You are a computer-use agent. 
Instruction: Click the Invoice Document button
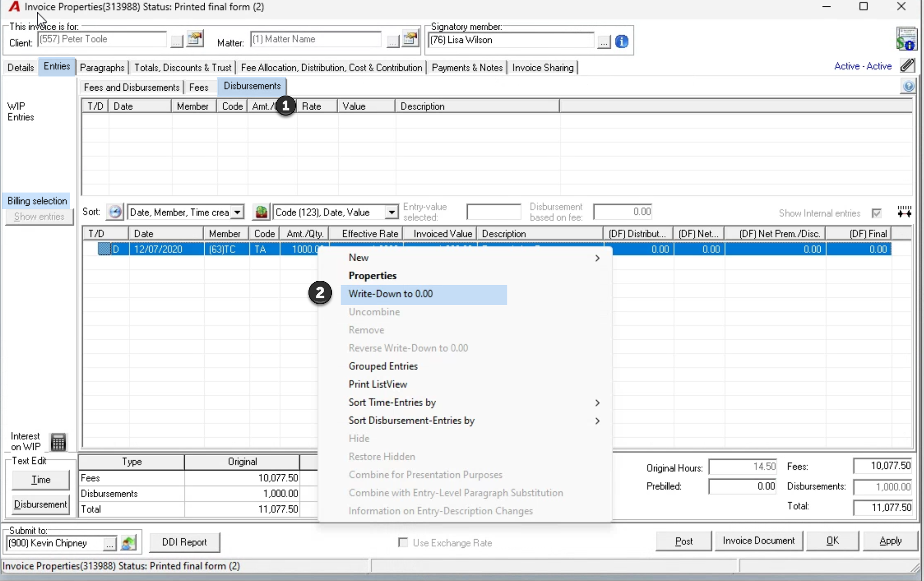[x=758, y=541]
